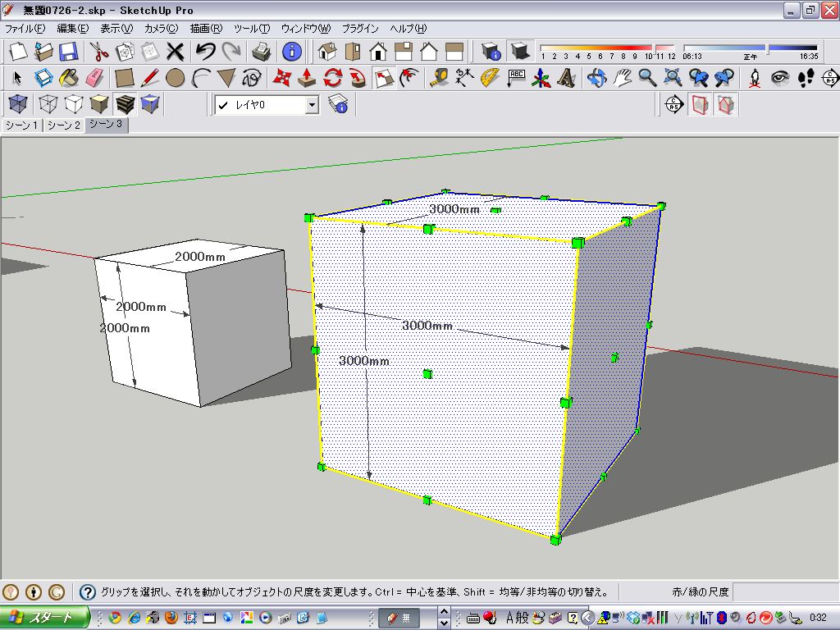The image size is (840, 630).
Task: Enable Shaded face style
Action: click(99, 104)
